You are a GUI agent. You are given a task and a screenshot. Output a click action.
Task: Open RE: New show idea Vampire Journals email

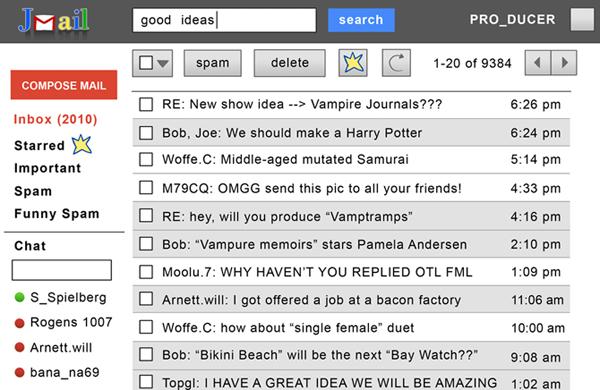tap(351, 104)
